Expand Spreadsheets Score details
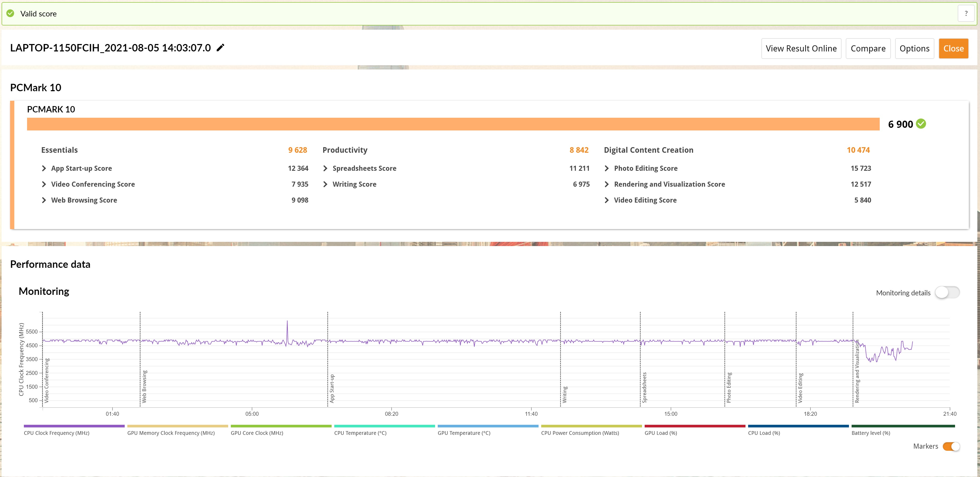The height and width of the screenshot is (477, 980). (325, 168)
